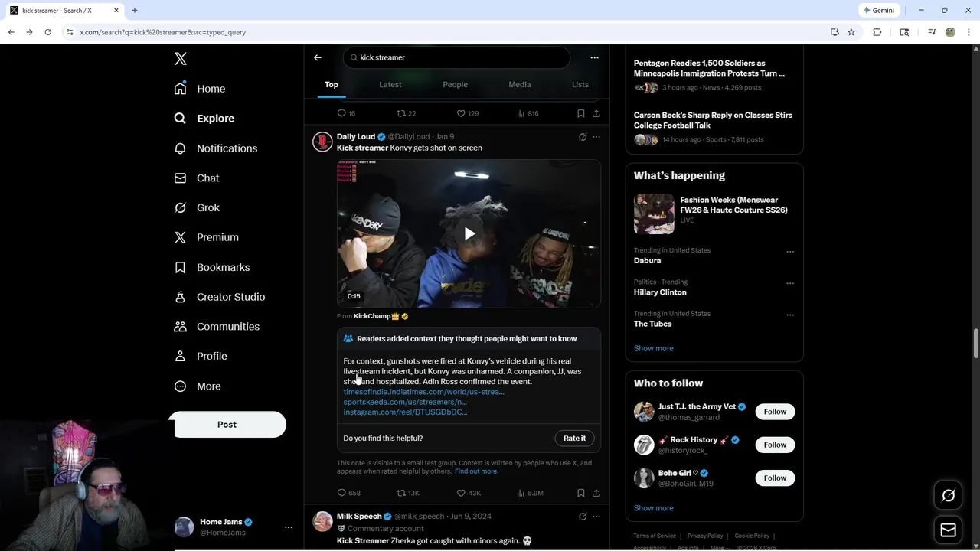Image resolution: width=980 pixels, height=551 pixels.
Task: Show more in Who to follow
Action: pos(654,508)
